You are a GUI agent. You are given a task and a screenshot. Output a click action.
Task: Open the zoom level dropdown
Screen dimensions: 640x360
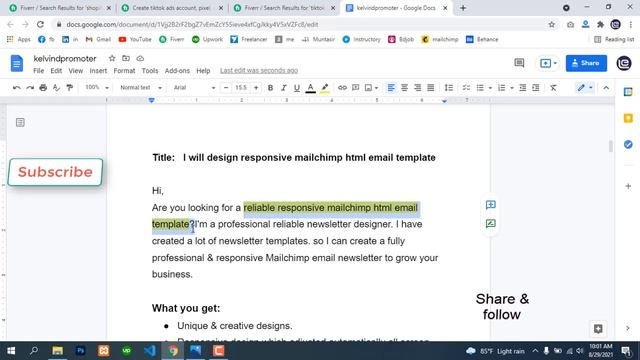(96, 87)
